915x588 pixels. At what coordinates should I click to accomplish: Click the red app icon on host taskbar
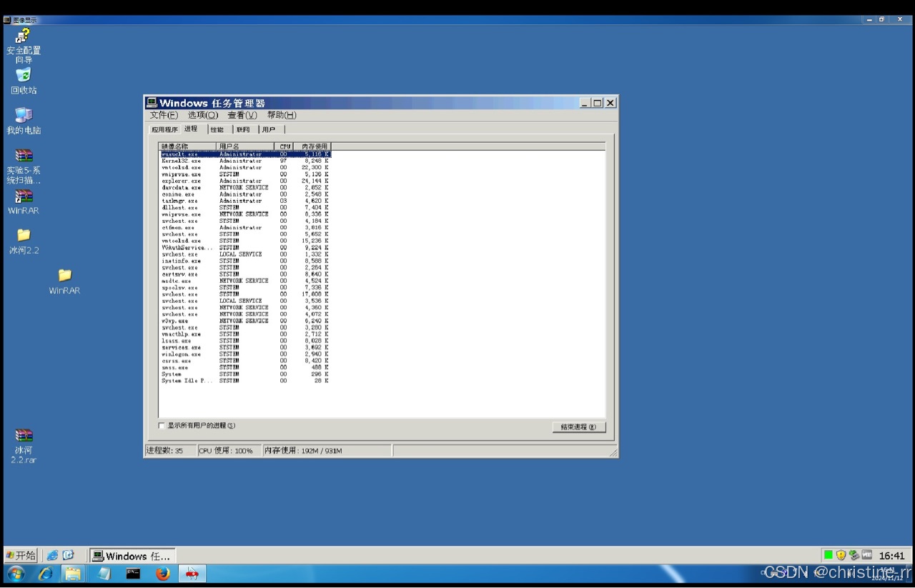coord(192,574)
